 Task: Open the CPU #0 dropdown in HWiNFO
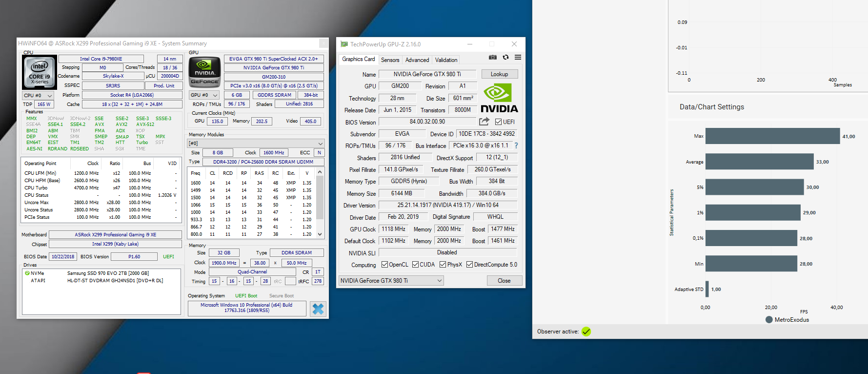click(x=38, y=95)
